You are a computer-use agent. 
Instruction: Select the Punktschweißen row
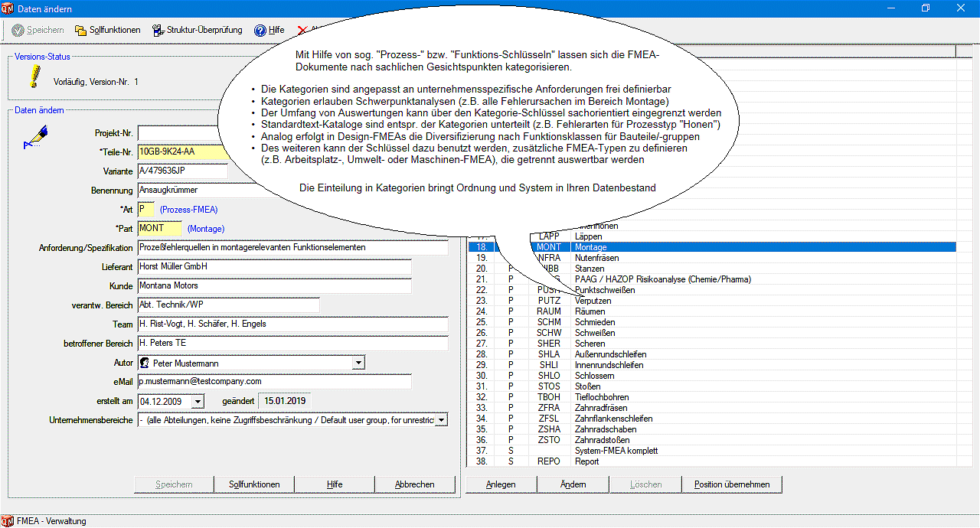click(x=711, y=290)
